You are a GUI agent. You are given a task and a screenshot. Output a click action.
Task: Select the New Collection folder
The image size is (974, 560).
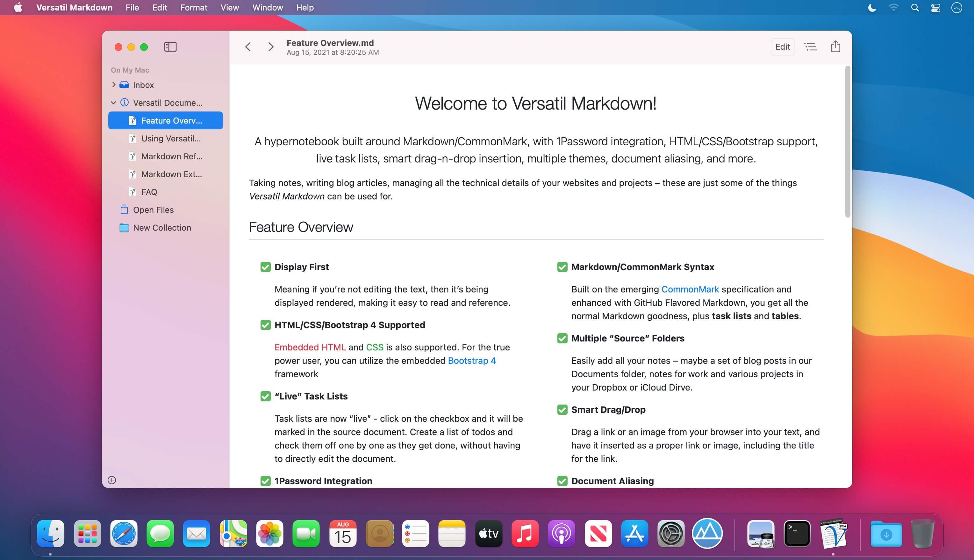point(165,228)
